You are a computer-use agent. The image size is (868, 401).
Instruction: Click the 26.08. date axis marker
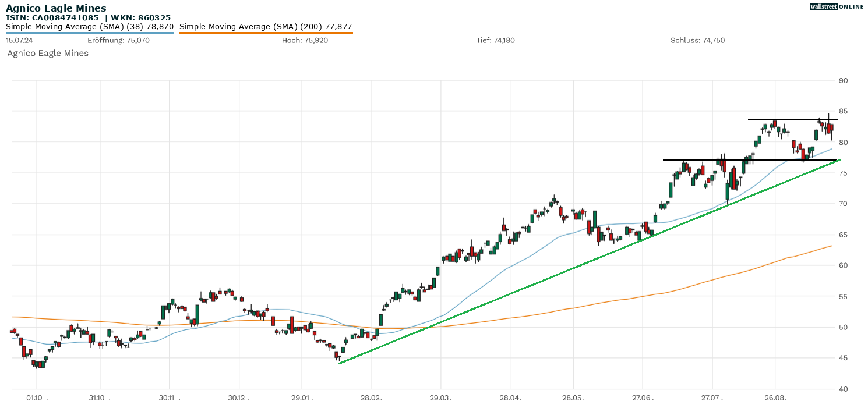pyautogui.click(x=775, y=398)
